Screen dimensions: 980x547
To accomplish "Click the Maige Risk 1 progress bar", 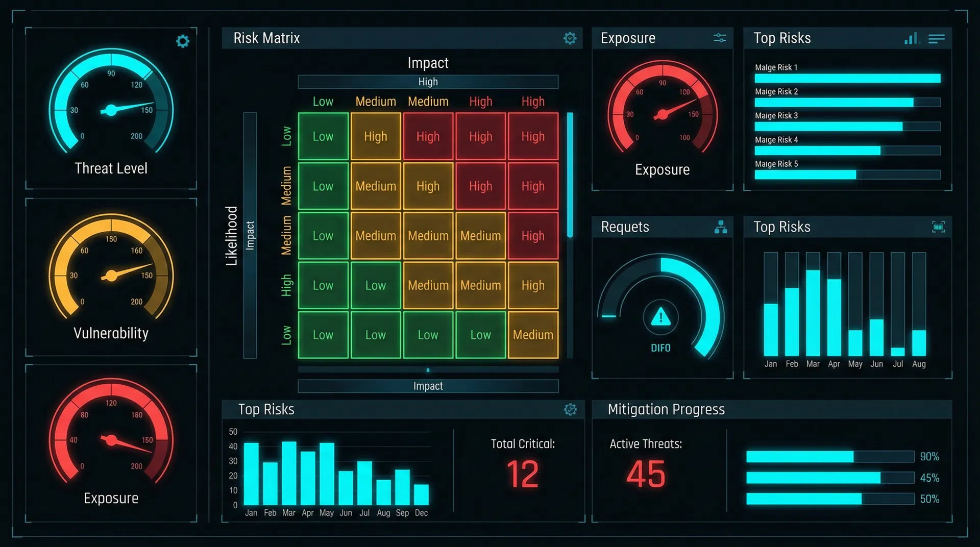I will 847,78.
